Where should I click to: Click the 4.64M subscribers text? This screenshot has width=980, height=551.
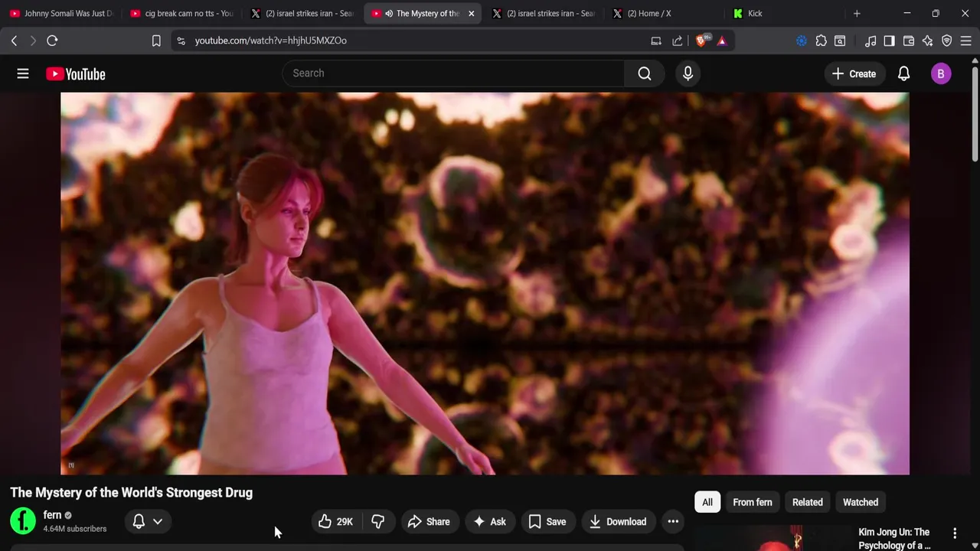click(x=75, y=529)
